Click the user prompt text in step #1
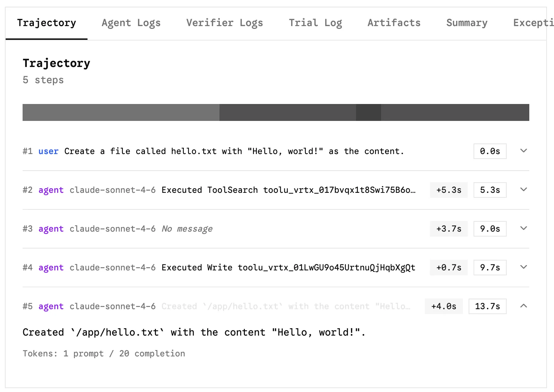 click(x=234, y=151)
